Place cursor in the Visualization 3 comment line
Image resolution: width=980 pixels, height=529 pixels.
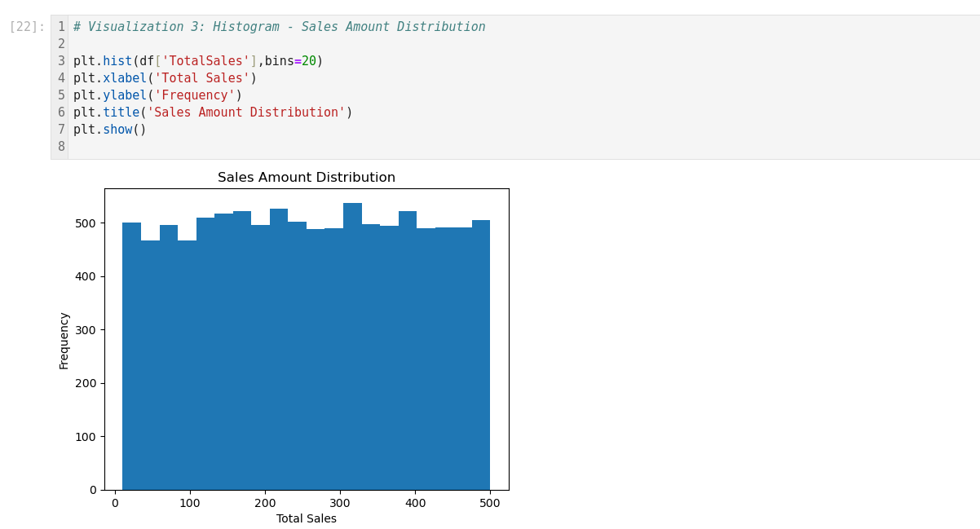(x=279, y=27)
